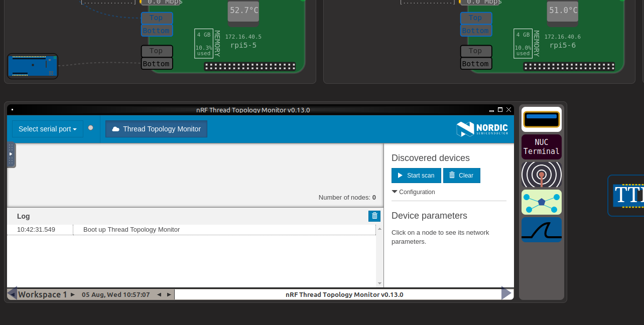Click the Thread Topology Monitor cloud button
This screenshot has width=644, height=325.
pyautogui.click(x=156, y=129)
